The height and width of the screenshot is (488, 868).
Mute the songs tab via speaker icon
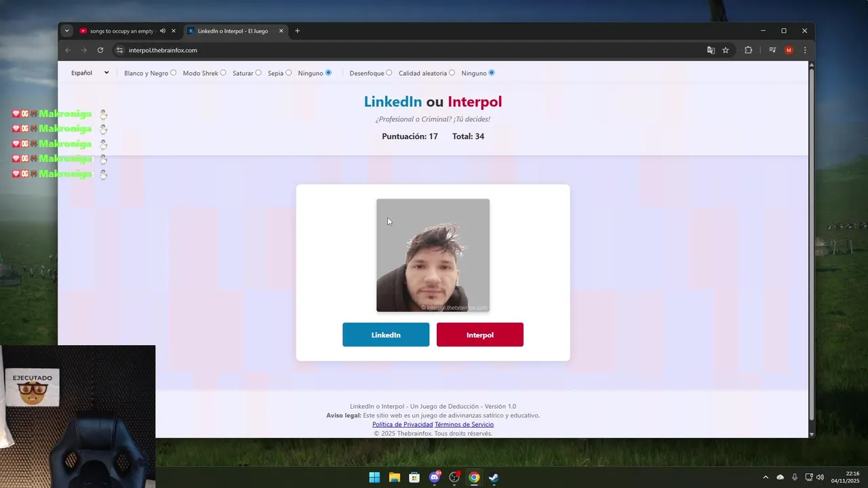click(163, 30)
